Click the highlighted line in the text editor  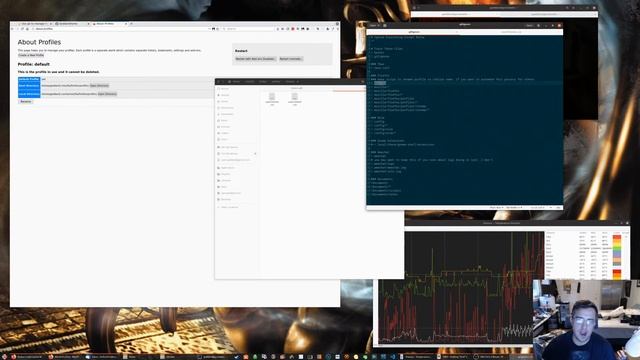point(464,83)
